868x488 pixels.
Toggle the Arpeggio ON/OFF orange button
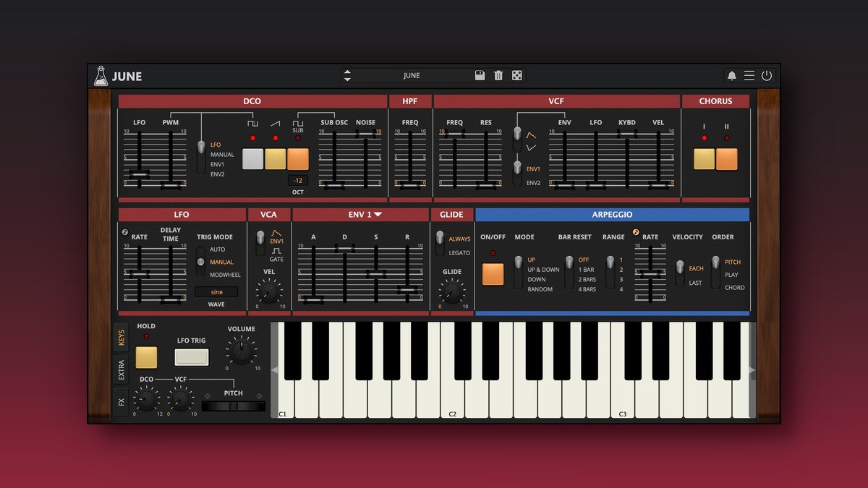pyautogui.click(x=493, y=274)
